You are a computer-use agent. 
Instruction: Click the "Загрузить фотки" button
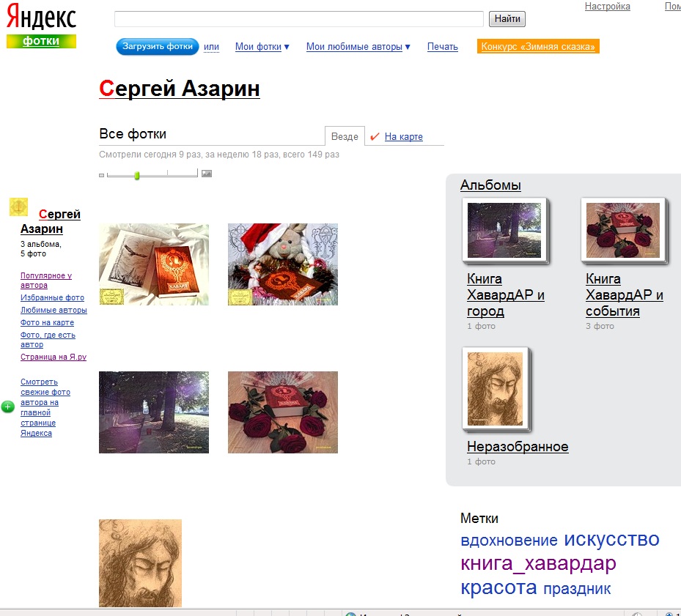point(157,46)
